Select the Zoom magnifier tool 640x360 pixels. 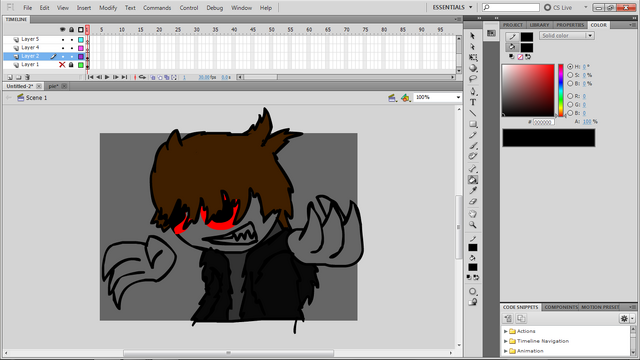coord(473,225)
